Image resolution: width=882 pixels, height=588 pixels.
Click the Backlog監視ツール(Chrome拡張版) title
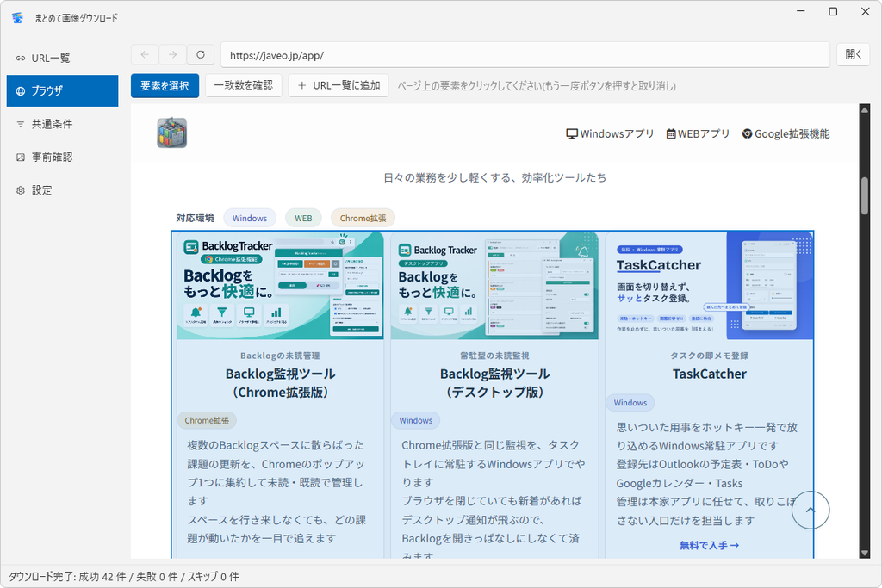(280, 383)
